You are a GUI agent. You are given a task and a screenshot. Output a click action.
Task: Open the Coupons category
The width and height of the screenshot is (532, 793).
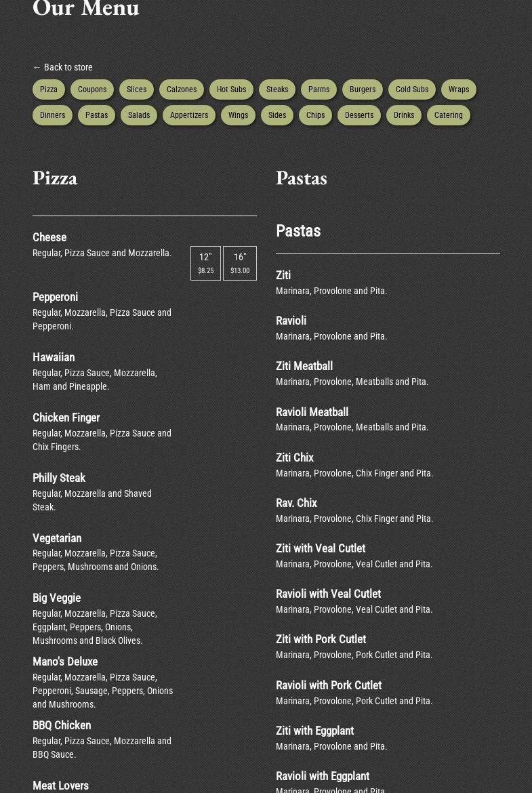tap(92, 89)
